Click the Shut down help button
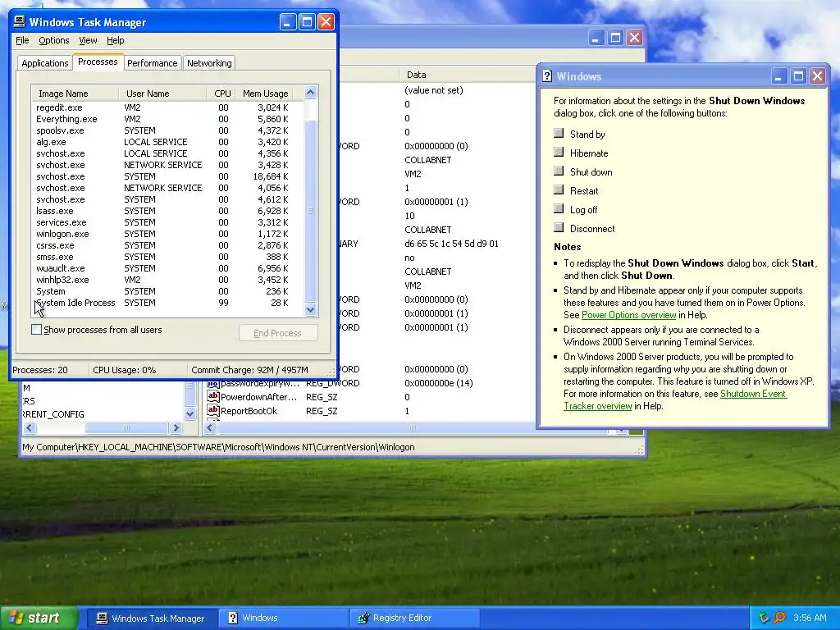The height and width of the screenshot is (630, 840). [559, 171]
